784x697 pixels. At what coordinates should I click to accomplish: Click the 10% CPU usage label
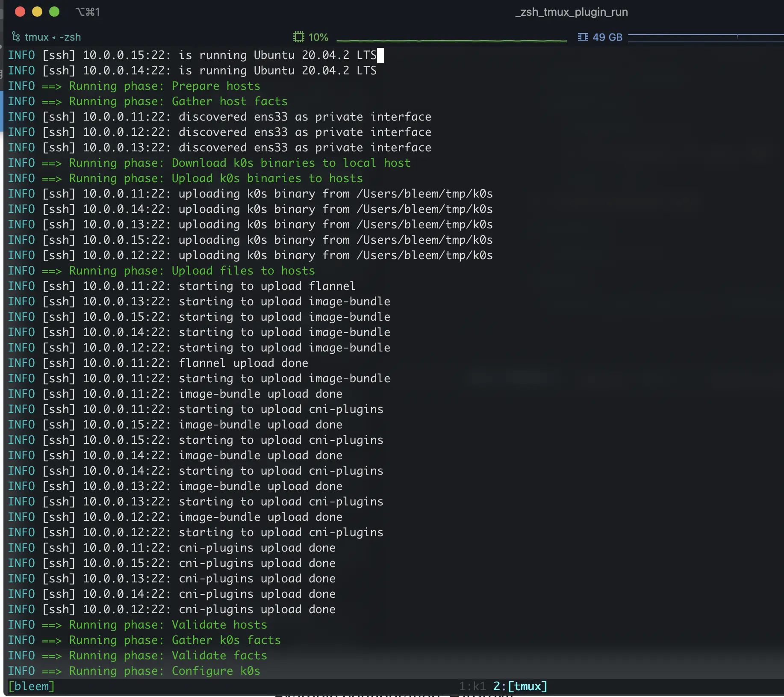click(x=318, y=37)
